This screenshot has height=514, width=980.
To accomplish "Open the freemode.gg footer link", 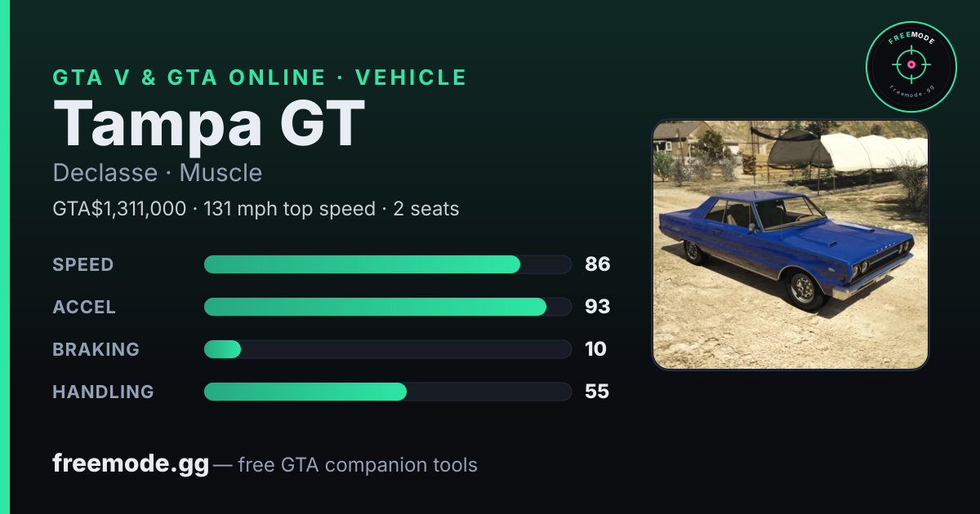I will click(131, 464).
